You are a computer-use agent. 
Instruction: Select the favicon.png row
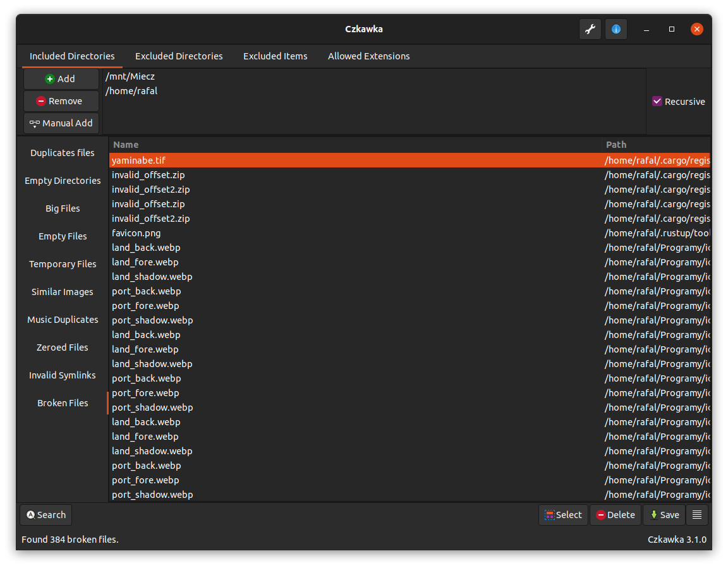410,233
